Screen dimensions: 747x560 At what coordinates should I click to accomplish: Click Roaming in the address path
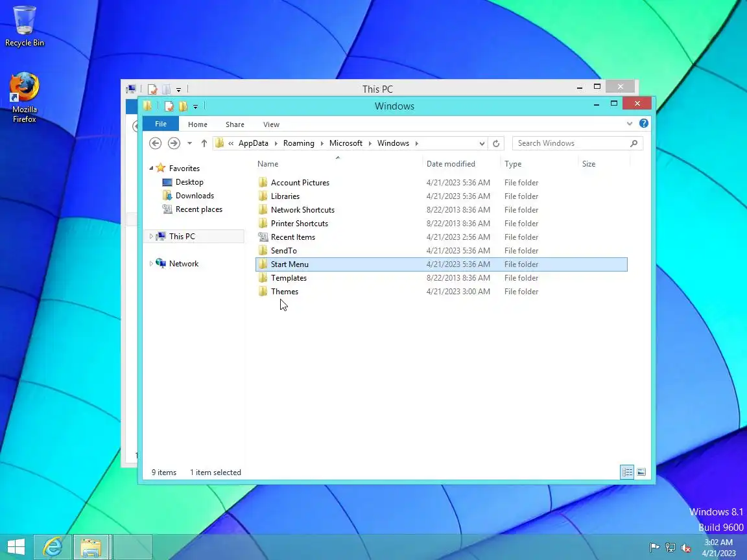pyautogui.click(x=299, y=143)
